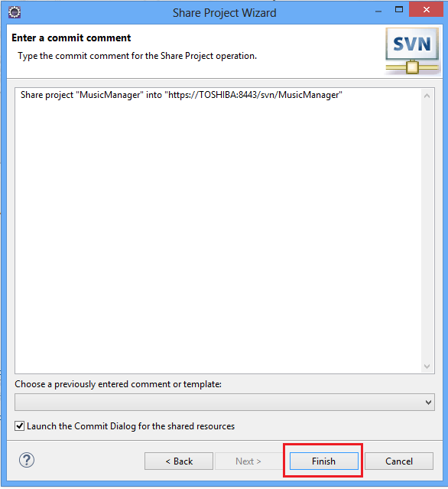Click the disabled Next button
Image resolution: width=448 pixels, height=489 pixels.
point(248,461)
